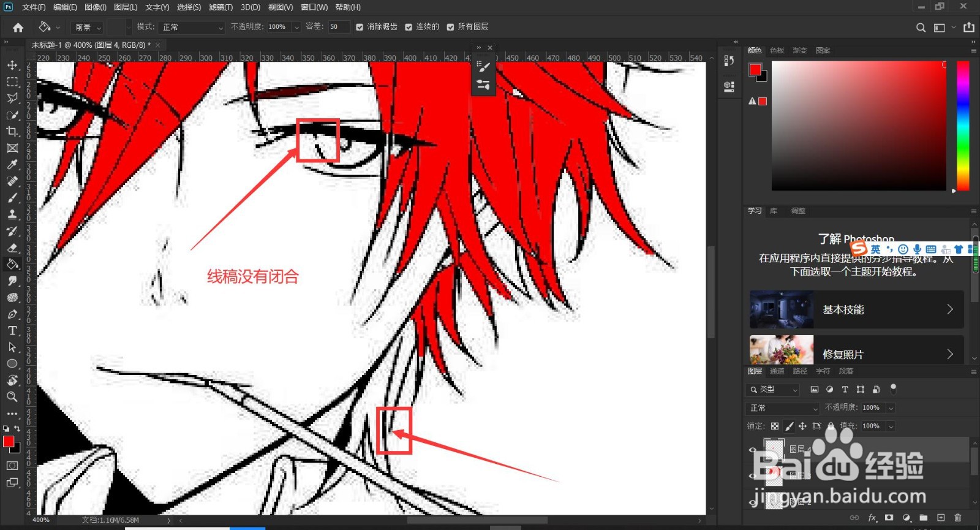
Task: Select the Clone Stamp tool
Action: coord(12,214)
